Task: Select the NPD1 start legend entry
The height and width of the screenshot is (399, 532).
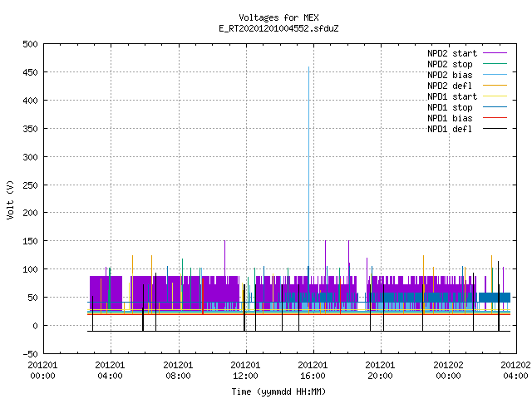Action: point(452,96)
